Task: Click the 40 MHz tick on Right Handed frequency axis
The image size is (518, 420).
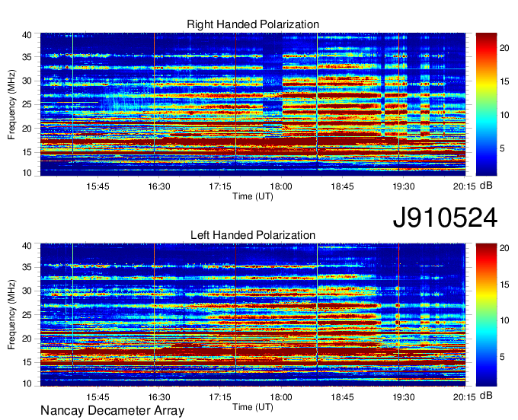Action: (x=27, y=35)
